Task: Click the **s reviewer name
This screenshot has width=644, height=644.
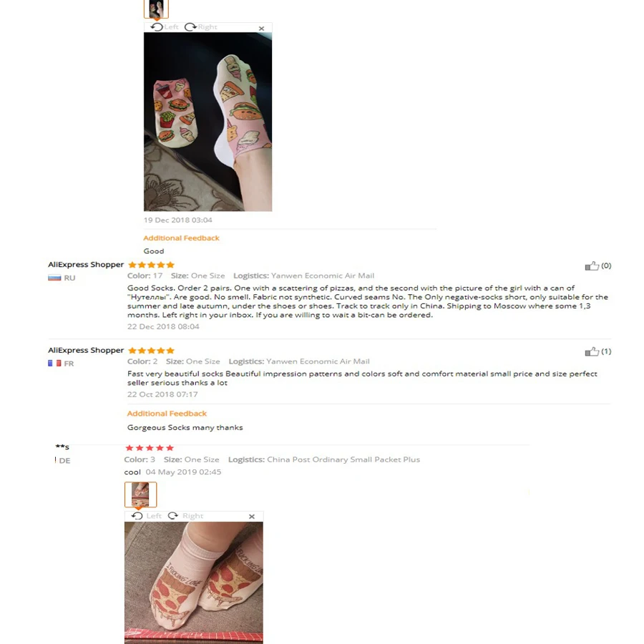Action: coord(62,447)
